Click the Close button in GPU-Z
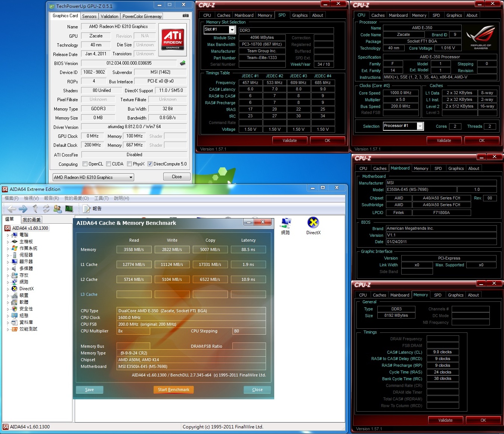This screenshot has height=434, width=504. (x=177, y=177)
